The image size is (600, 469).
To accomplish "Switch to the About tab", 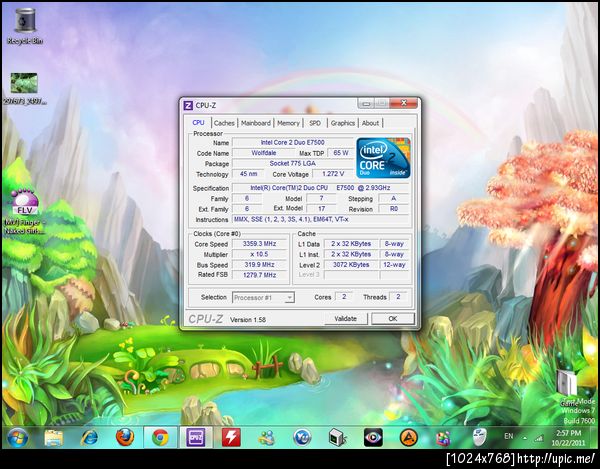I will (370, 123).
